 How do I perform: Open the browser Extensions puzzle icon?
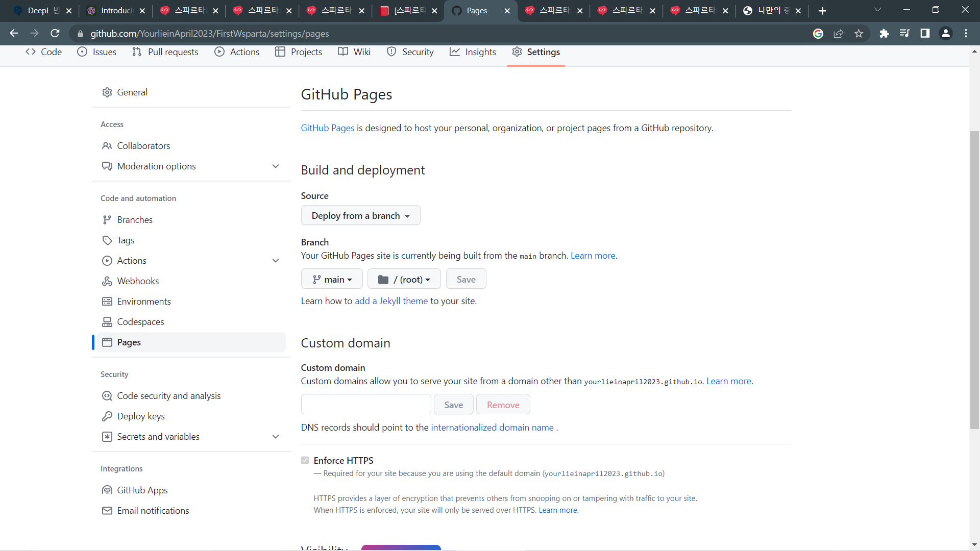click(884, 33)
